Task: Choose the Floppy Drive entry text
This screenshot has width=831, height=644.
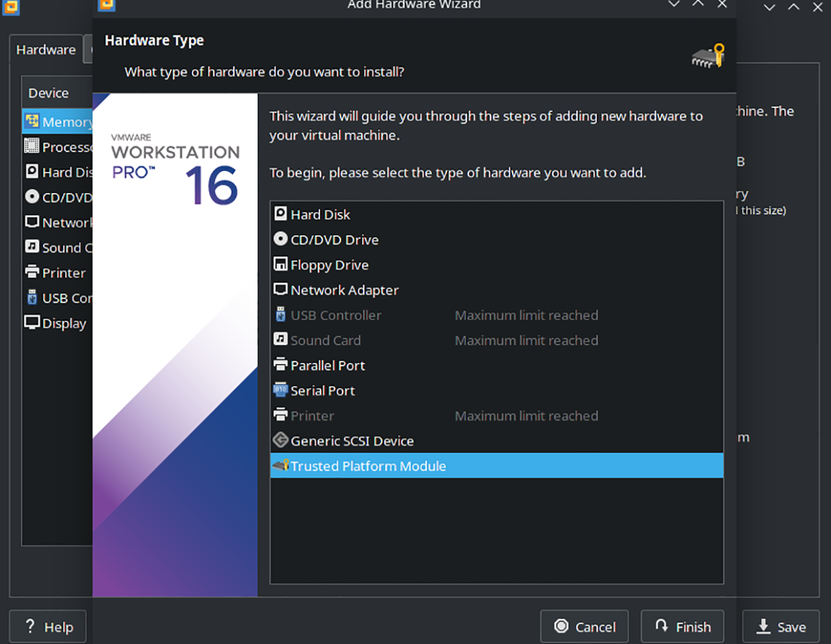Action: [x=330, y=265]
